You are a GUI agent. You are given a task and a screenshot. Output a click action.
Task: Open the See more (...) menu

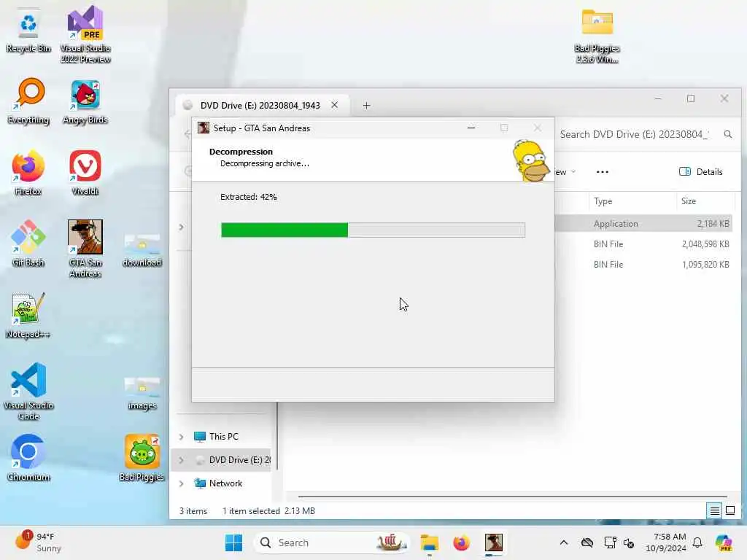click(x=602, y=172)
